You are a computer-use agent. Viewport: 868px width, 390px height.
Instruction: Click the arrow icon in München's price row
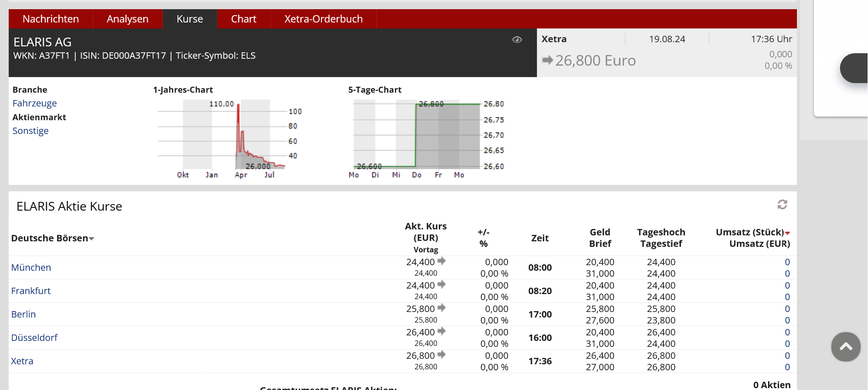[x=442, y=261]
